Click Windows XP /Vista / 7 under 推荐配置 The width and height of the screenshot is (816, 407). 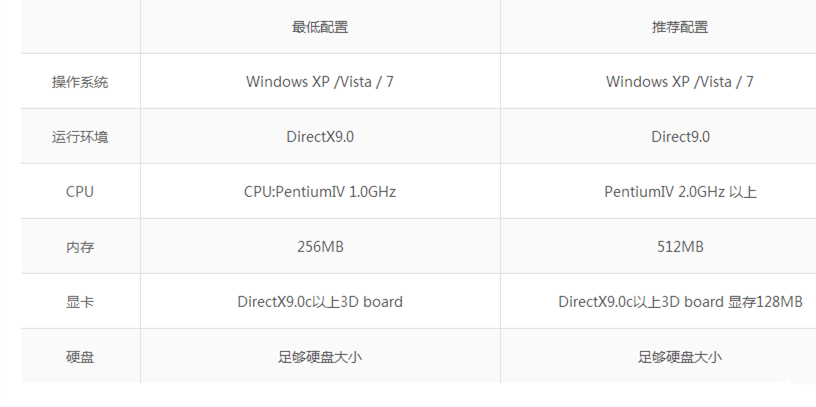click(680, 82)
